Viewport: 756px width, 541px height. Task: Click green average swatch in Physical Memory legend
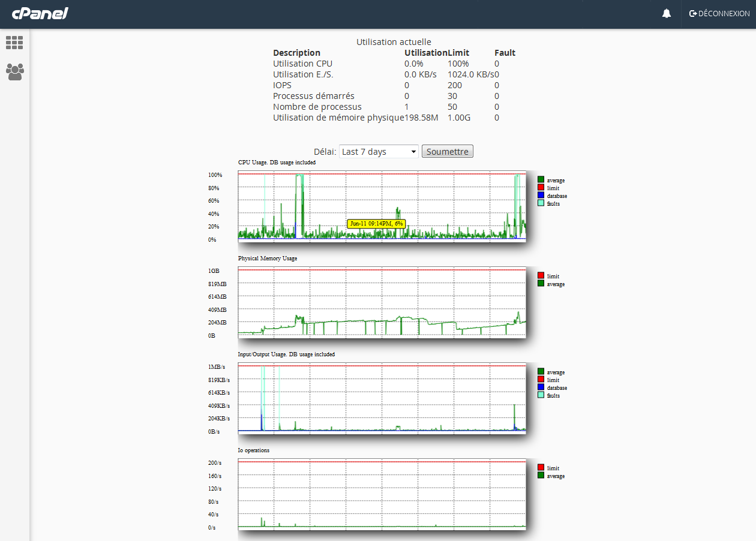coord(541,284)
